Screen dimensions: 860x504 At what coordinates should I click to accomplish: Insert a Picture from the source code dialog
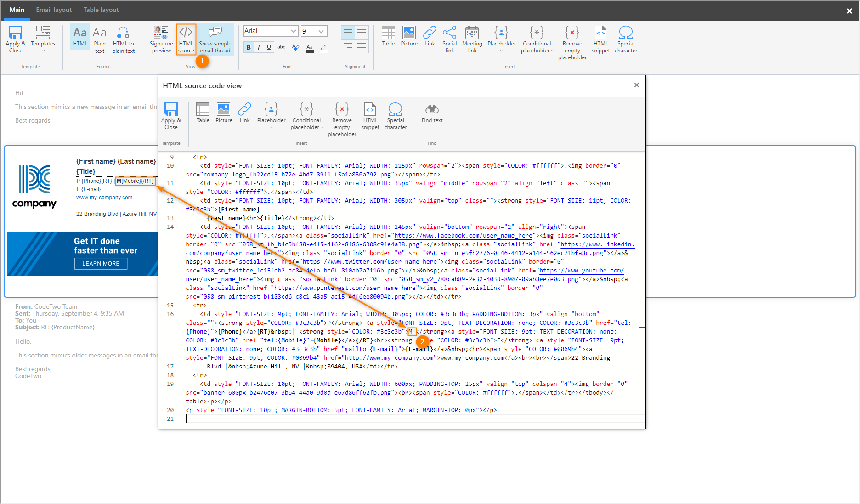224,114
